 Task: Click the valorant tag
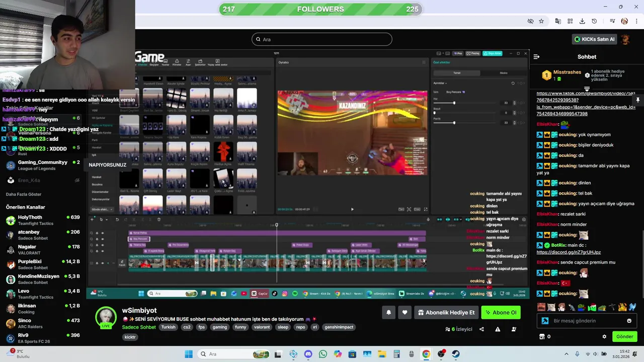coord(262,327)
